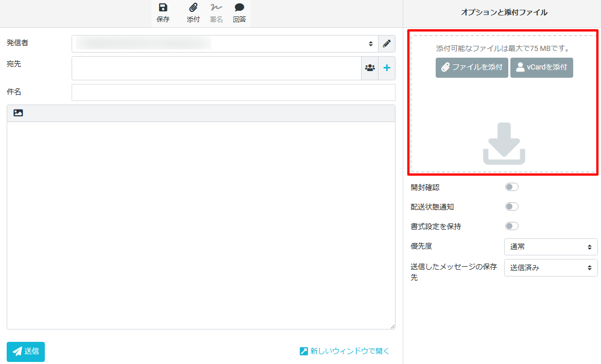Open the 送信済み save folder dropdown

[551, 268]
